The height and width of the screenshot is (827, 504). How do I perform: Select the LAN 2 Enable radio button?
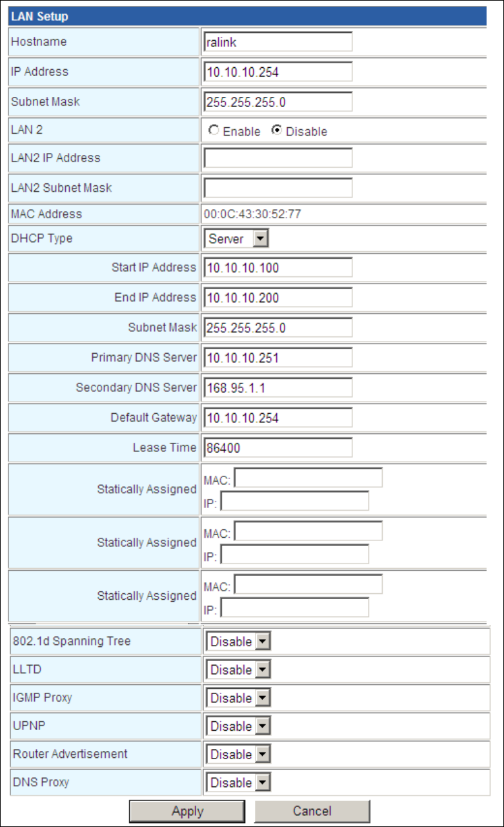214,131
